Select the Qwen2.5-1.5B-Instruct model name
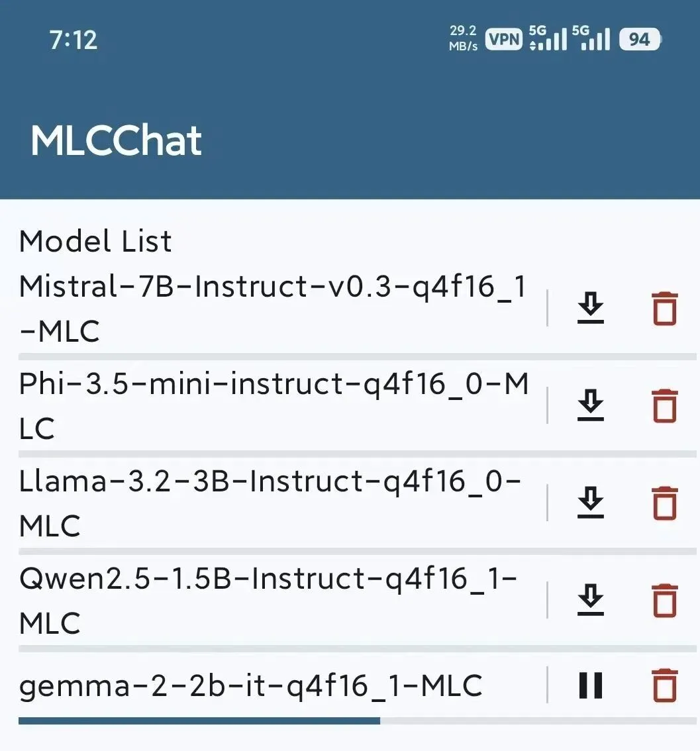 point(268,600)
